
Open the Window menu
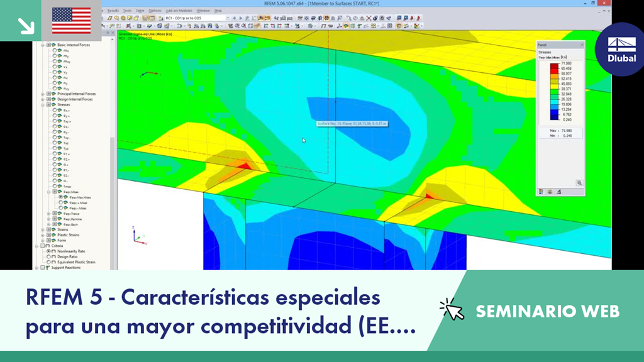pyautogui.click(x=203, y=11)
